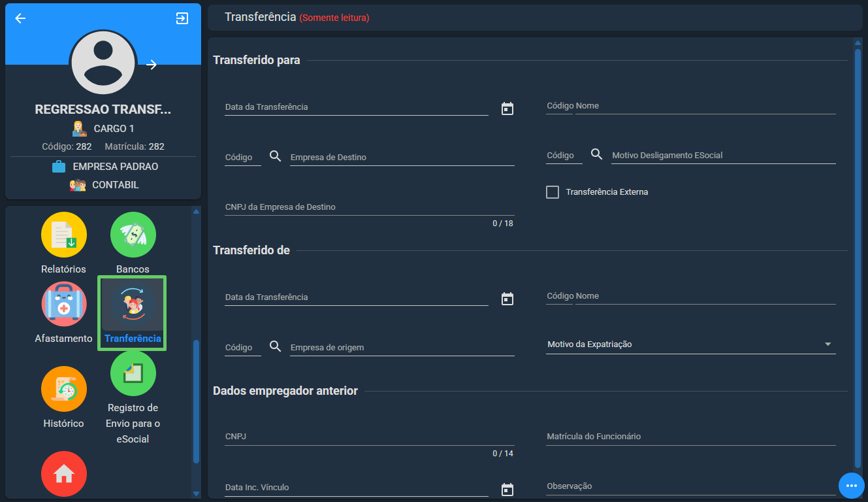Search Motivo Desligamento ESocial via magnifier
This screenshot has height=502, width=868.
pyautogui.click(x=597, y=154)
